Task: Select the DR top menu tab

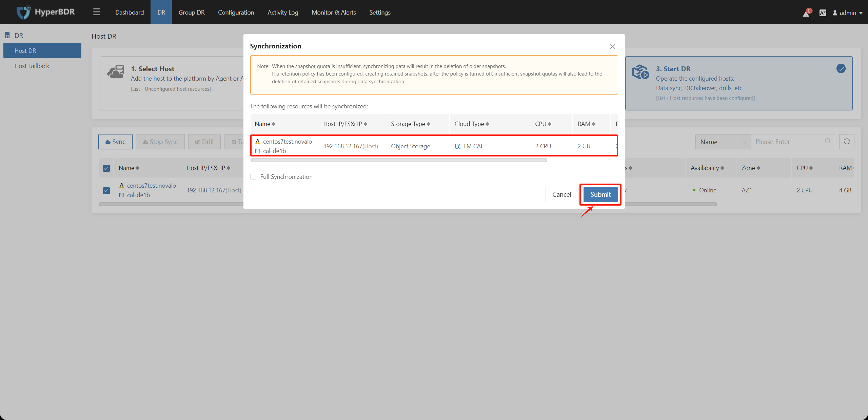Action: click(x=161, y=12)
